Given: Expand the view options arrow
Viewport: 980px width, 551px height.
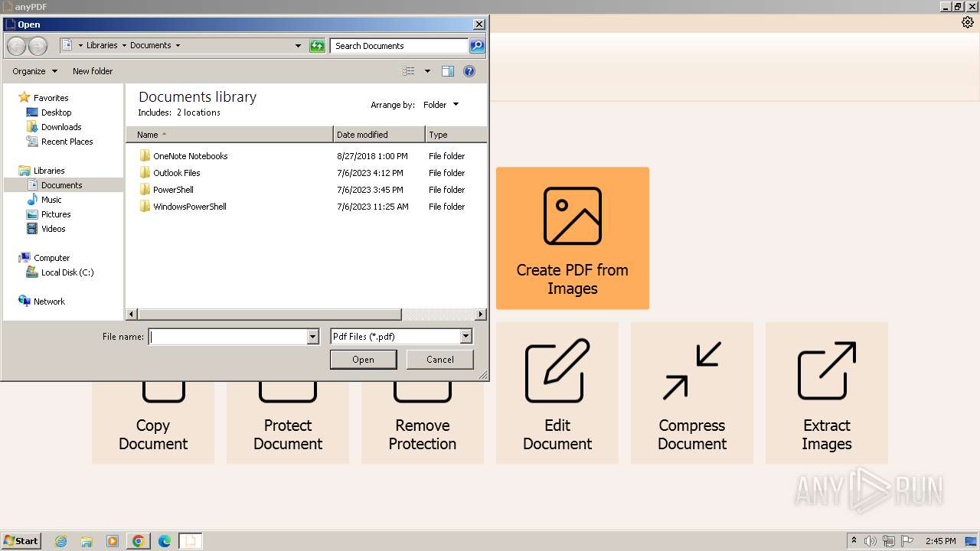Looking at the screenshot, I should (427, 71).
